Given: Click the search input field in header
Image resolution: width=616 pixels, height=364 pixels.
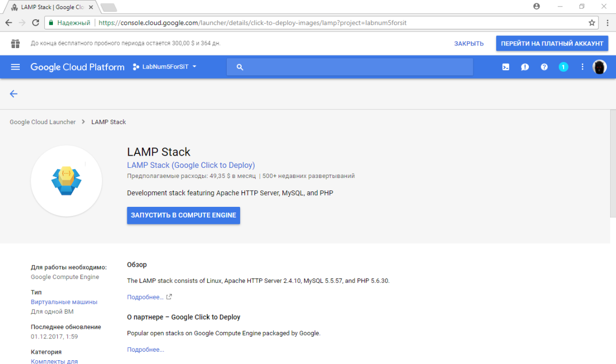Looking at the screenshot, I should [x=350, y=67].
